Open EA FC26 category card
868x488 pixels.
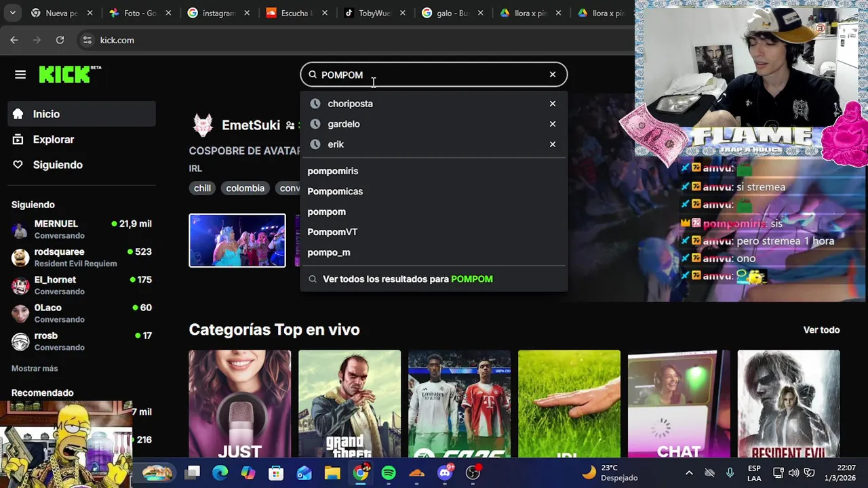459,404
